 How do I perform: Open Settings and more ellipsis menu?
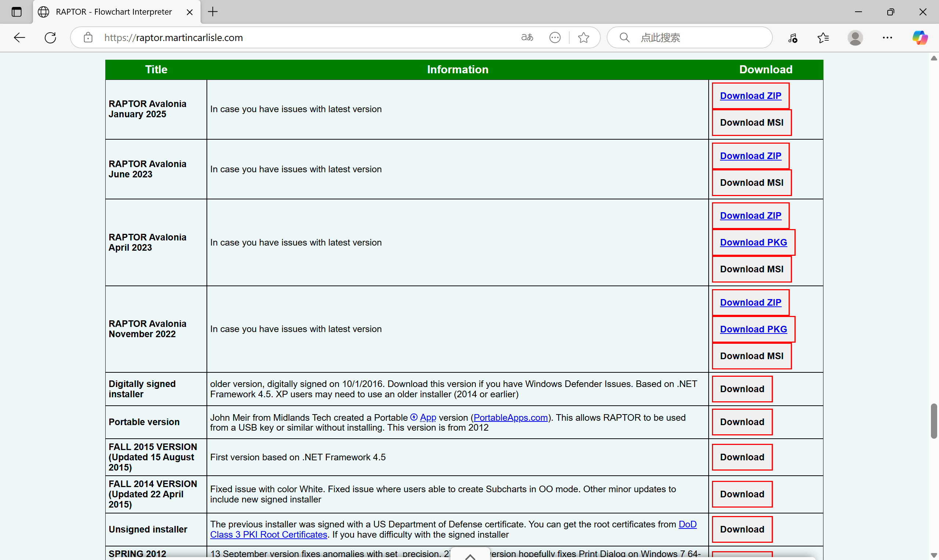(x=887, y=37)
